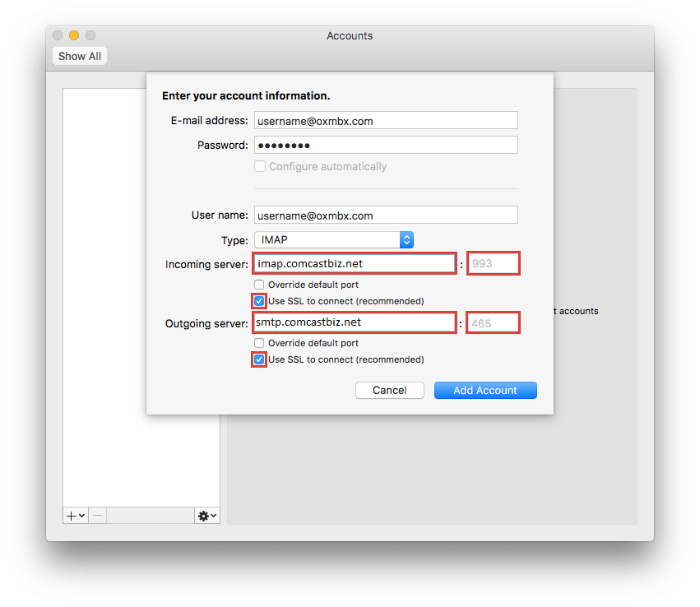Toggle incoming server Use SSL checkbox
The image size is (700, 607).
[260, 301]
